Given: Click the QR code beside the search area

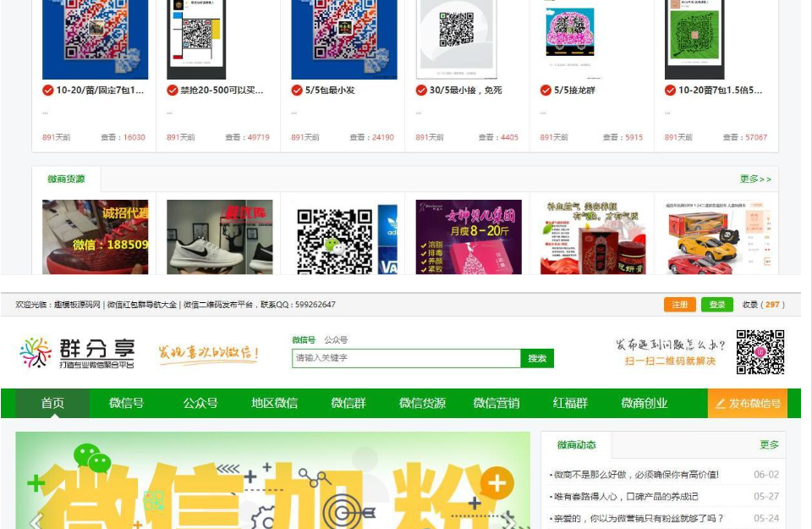Looking at the screenshot, I should (x=760, y=352).
